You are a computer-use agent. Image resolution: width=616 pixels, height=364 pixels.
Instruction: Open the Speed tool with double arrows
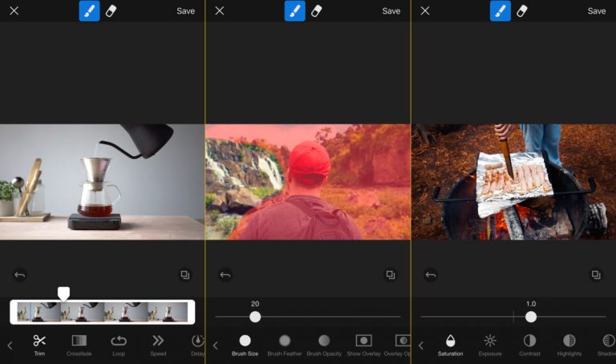click(158, 345)
